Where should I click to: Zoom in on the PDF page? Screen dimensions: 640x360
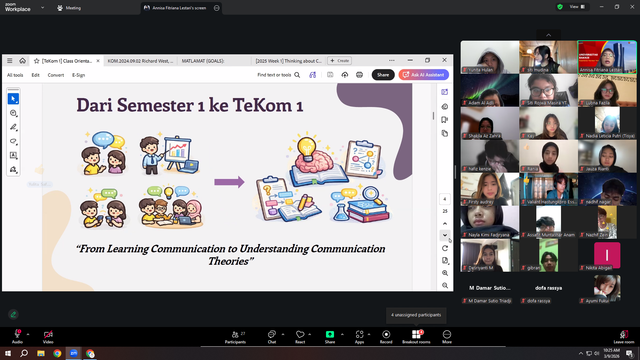coord(445,273)
